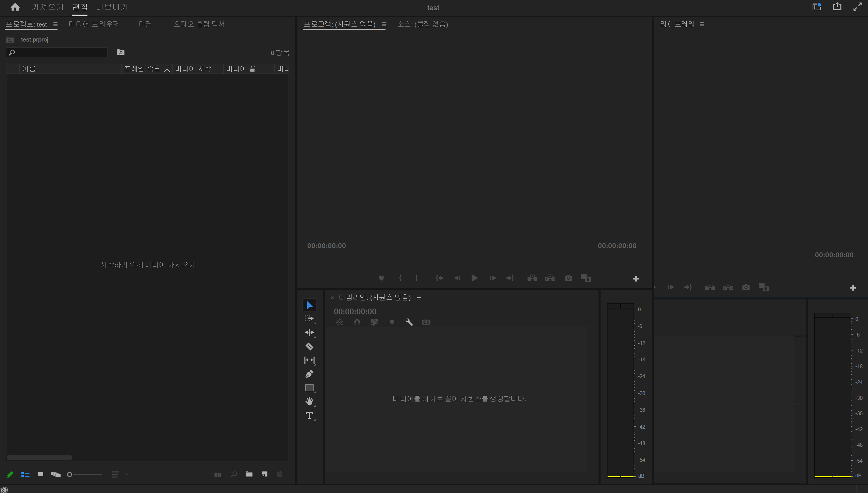
Task: Click the Program monitor Play button
Action: 474,278
